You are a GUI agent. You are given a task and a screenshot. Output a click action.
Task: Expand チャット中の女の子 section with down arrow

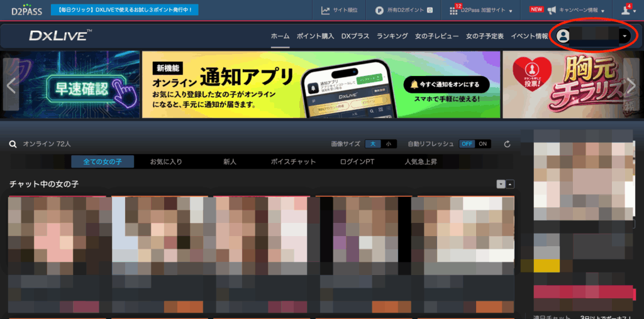501,185
